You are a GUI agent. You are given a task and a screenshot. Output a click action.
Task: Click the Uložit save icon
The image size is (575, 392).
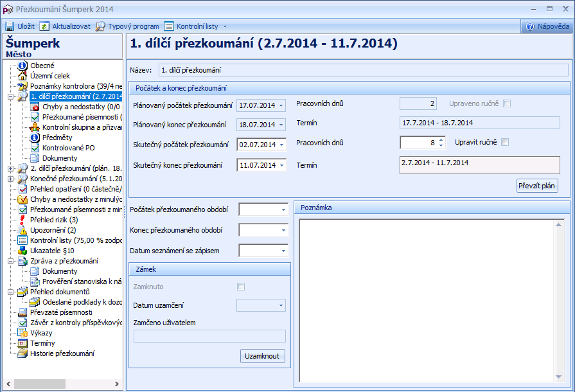coord(10,26)
